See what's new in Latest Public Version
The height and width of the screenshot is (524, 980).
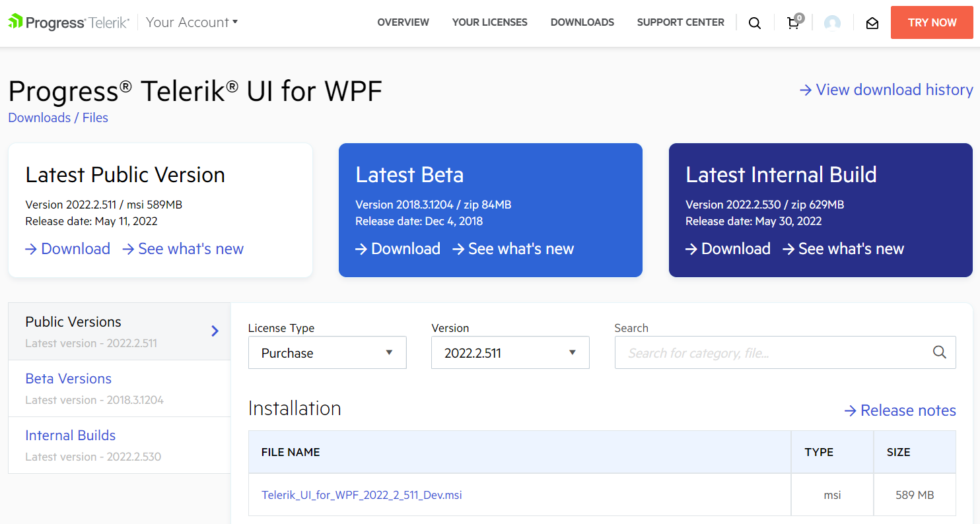click(x=183, y=249)
